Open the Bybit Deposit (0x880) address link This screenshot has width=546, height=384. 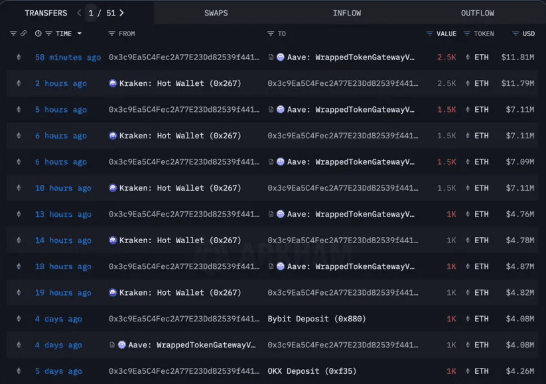tap(317, 319)
